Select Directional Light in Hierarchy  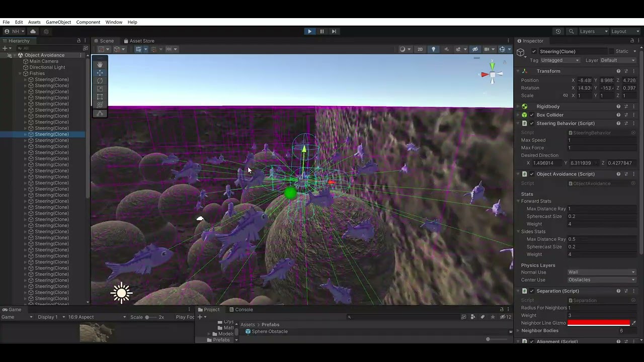47,67
